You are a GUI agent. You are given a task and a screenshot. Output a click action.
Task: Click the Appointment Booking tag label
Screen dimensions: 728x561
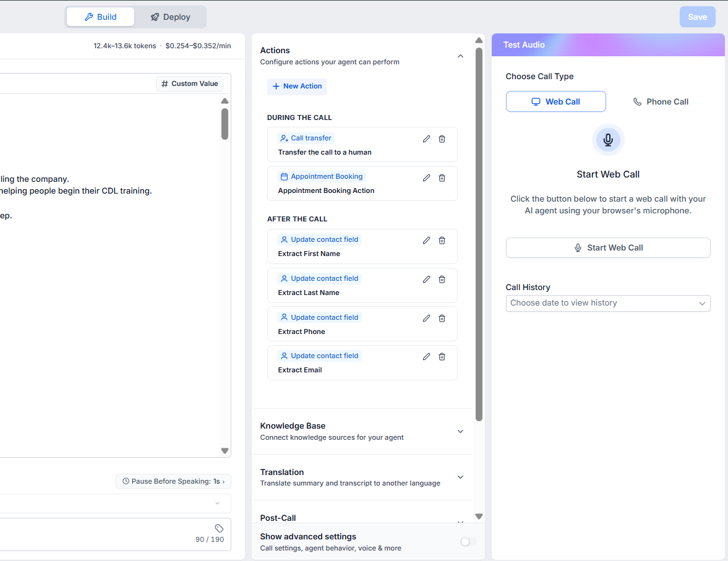click(x=322, y=176)
